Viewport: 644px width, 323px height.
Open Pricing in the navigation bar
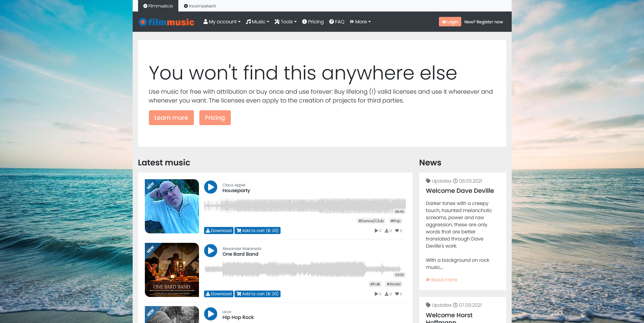[x=313, y=22]
